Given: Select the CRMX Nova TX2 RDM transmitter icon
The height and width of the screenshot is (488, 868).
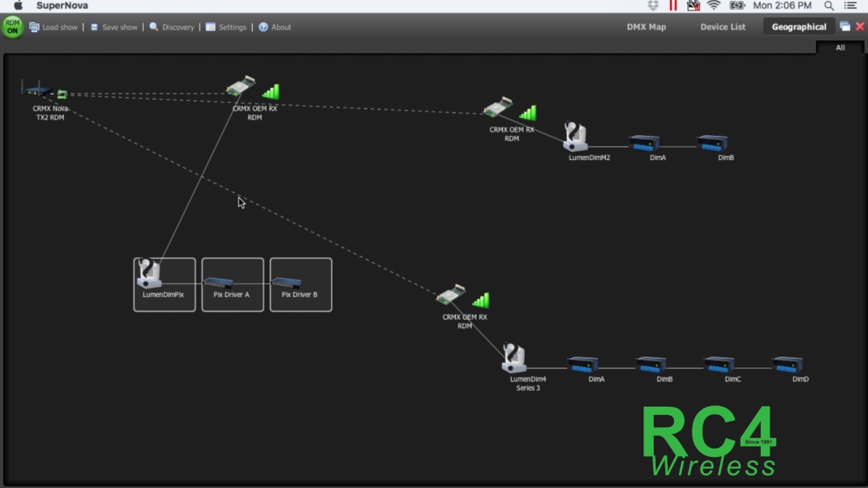Looking at the screenshot, I should [37, 89].
